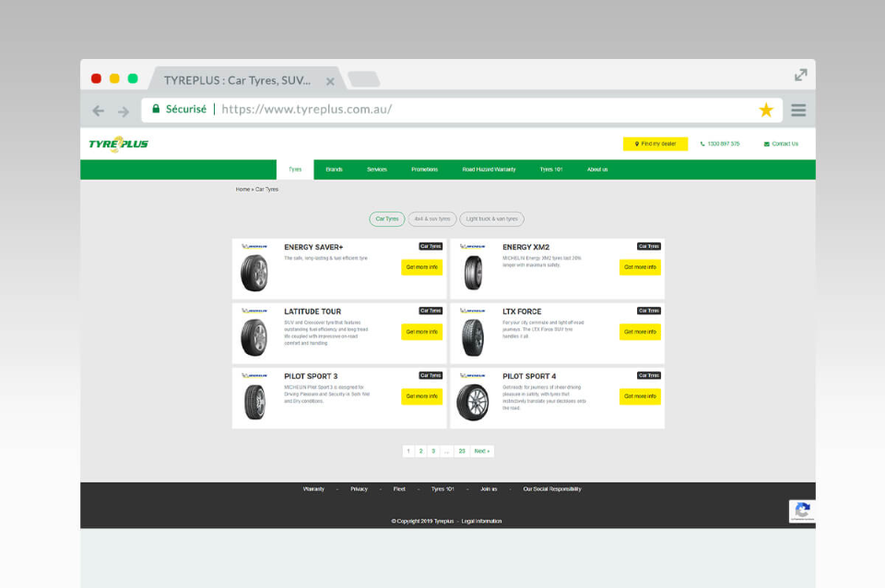
Task: Get more info on Energy Saver+
Action: (421, 267)
